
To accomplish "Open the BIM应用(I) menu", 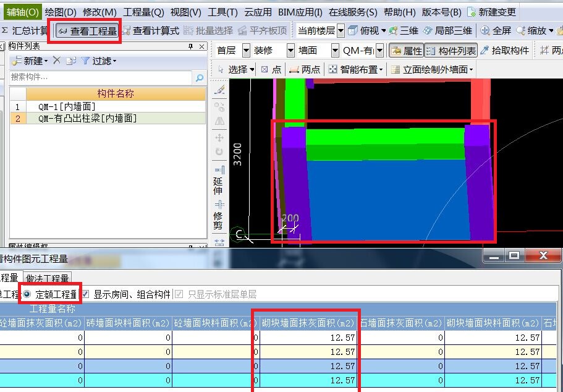I will point(300,12).
